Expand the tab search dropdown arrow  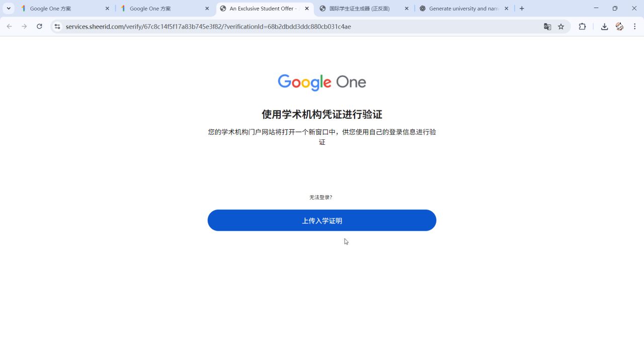[x=9, y=9]
